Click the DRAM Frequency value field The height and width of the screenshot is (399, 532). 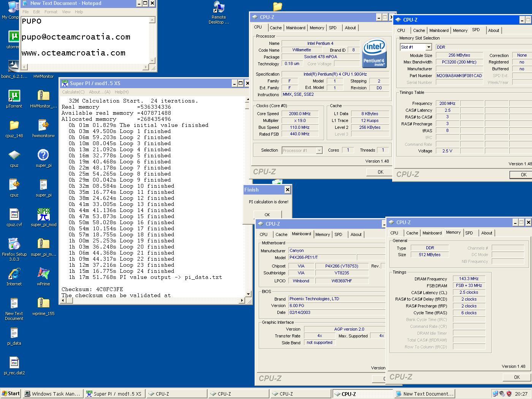[469, 279]
